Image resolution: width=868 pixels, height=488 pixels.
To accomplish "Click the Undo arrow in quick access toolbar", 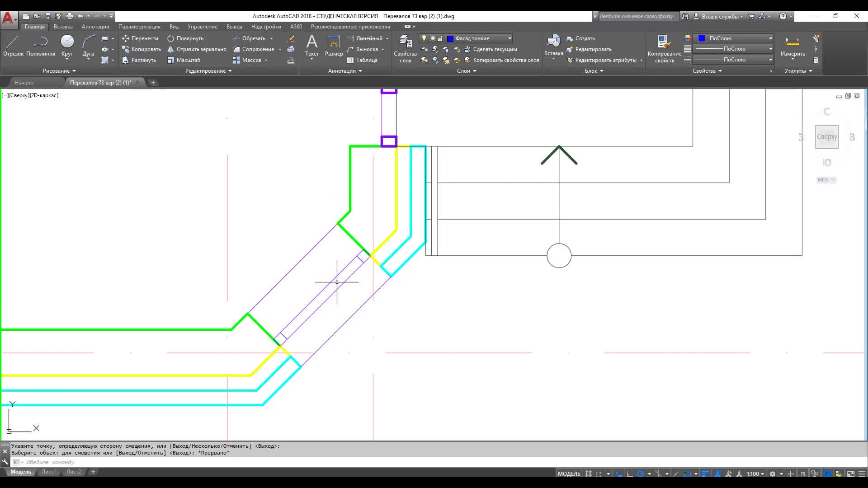I will (x=80, y=16).
